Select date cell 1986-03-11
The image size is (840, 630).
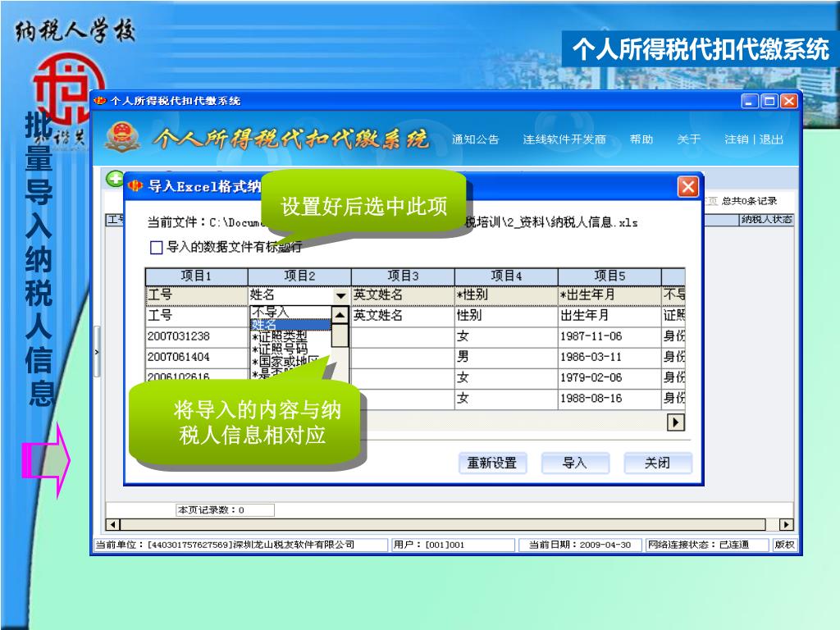tap(609, 358)
